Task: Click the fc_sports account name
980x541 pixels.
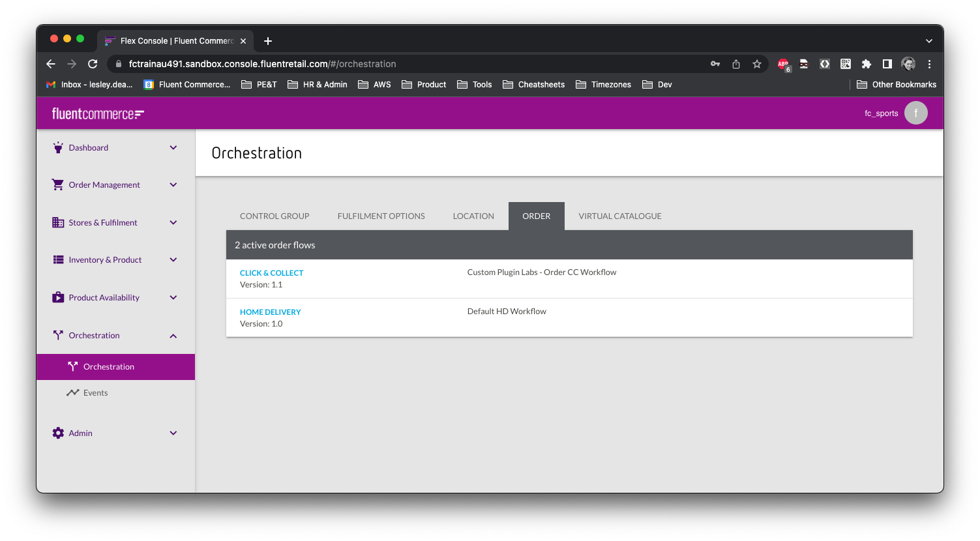Action: [882, 113]
